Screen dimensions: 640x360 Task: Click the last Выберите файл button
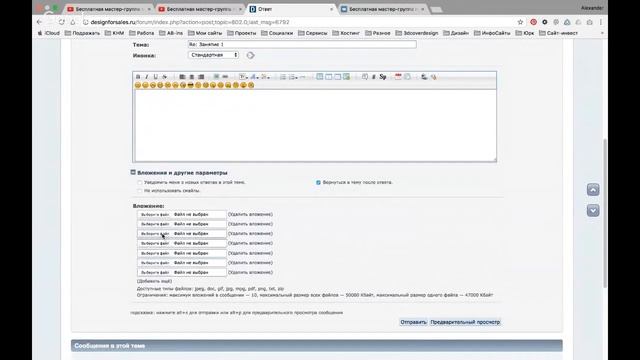click(155, 272)
